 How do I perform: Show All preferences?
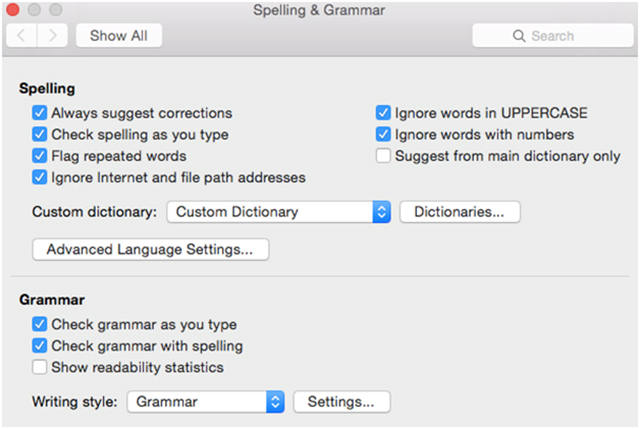[x=119, y=36]
